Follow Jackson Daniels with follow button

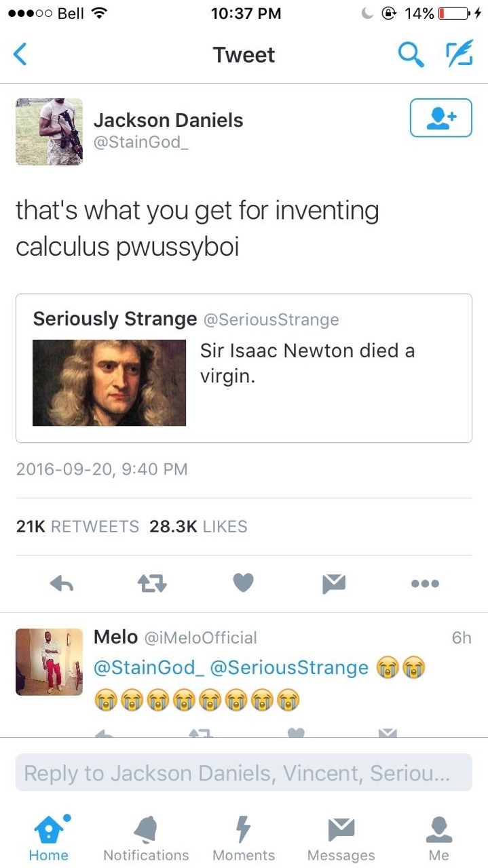441,117
